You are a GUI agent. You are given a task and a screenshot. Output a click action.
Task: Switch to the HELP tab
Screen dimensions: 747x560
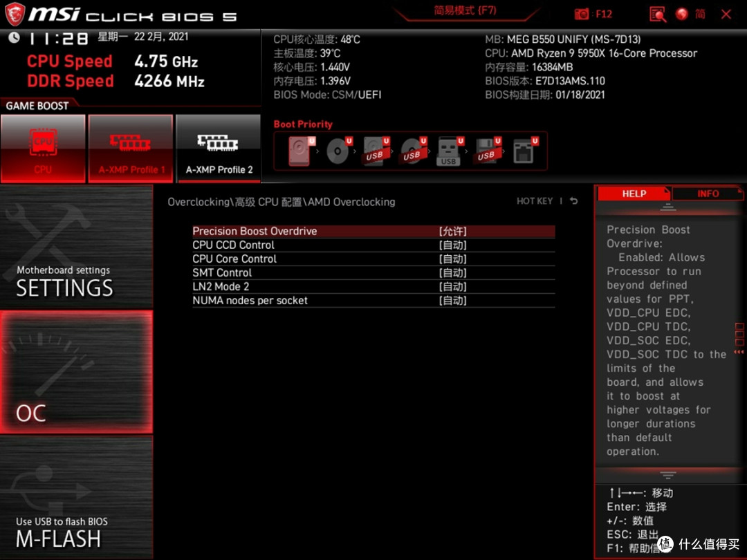click(x=634, y=194)
